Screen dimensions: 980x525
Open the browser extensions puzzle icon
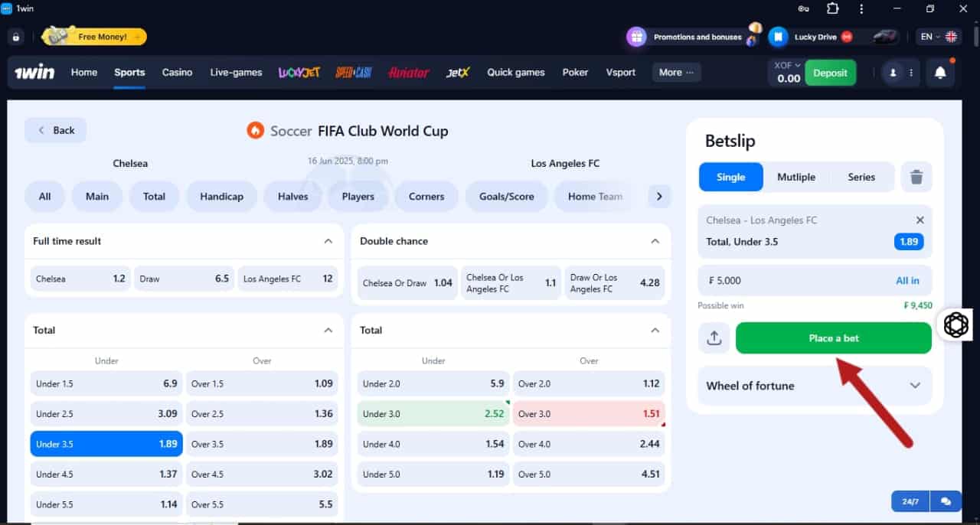832,8
